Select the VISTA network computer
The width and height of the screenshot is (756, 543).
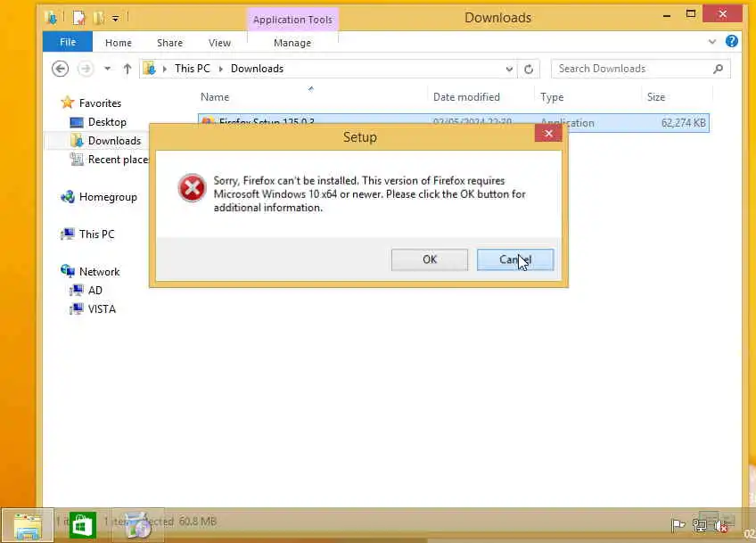(x=102, y=309)
